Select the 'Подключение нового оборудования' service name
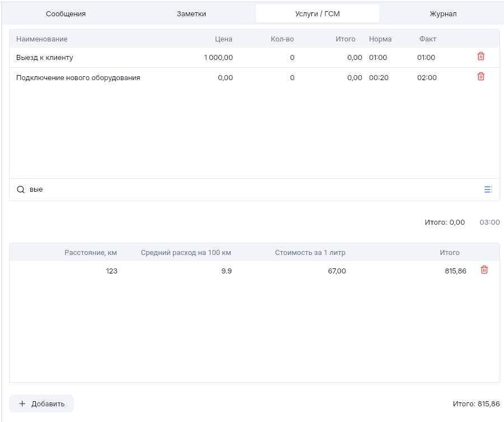The image size is (504, 422). [x=78, y=78]
